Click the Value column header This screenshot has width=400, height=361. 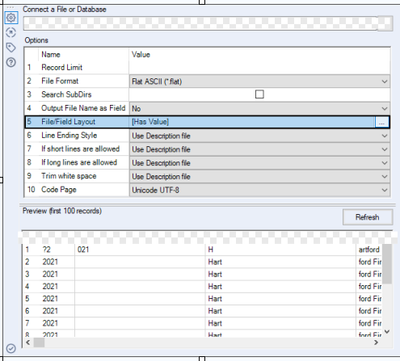pos(141,54)
